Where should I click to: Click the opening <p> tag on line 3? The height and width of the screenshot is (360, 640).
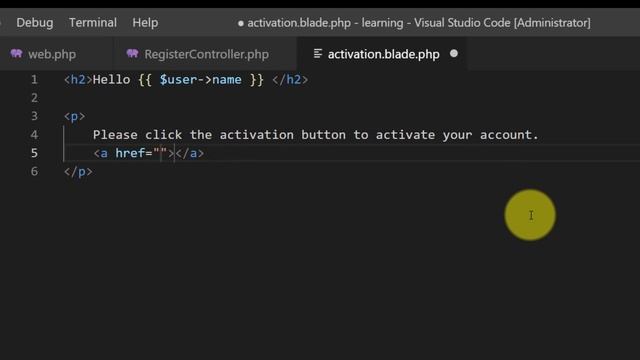pos(74,117)
